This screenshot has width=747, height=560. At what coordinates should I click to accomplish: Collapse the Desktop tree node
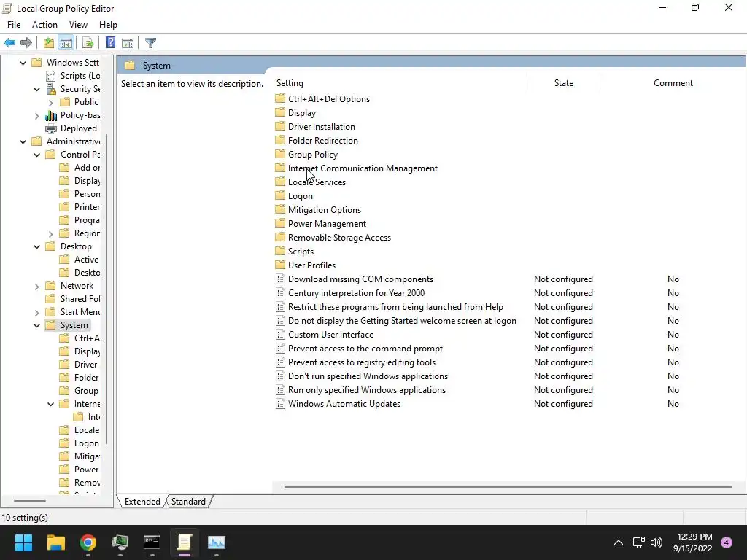36,246
